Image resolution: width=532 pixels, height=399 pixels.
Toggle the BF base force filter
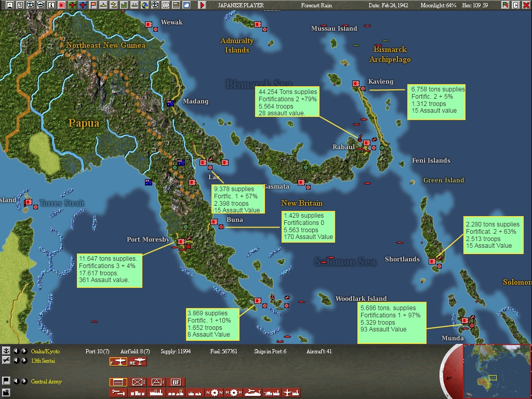click(x=176, y=382)
